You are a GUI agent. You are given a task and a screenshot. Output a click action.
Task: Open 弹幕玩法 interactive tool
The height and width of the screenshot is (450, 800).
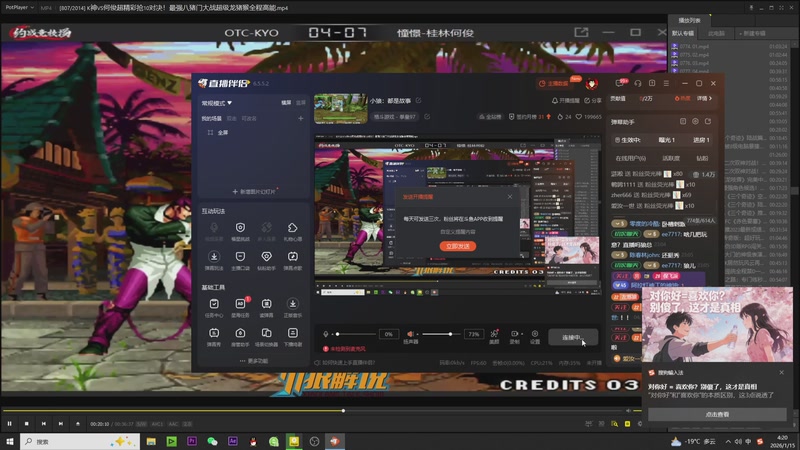[214, 260]
